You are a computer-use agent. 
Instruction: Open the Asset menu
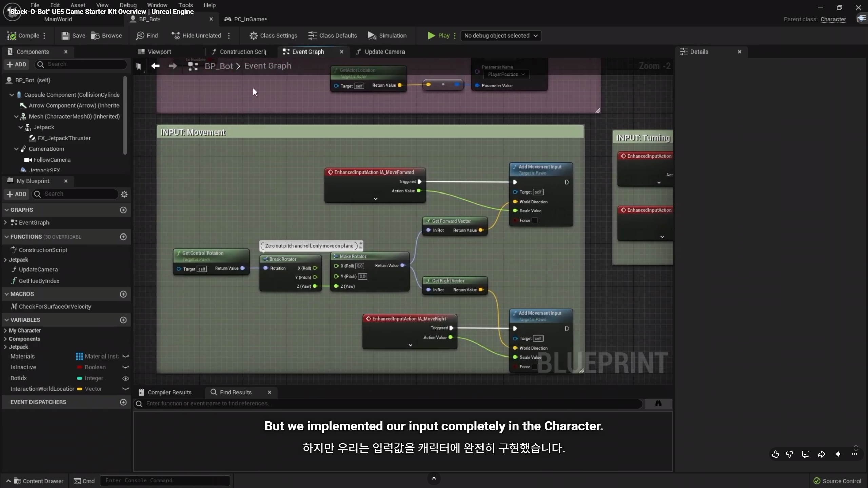tap(78, 5)
